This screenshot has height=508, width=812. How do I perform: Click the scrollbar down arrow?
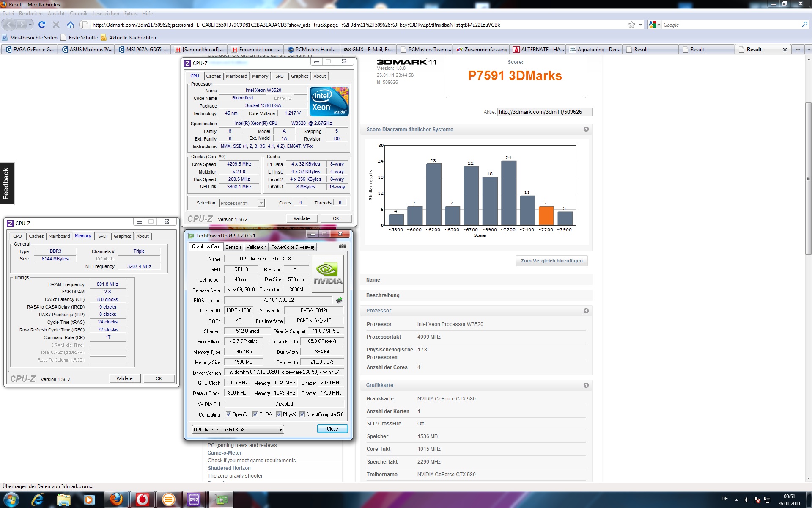808,478
